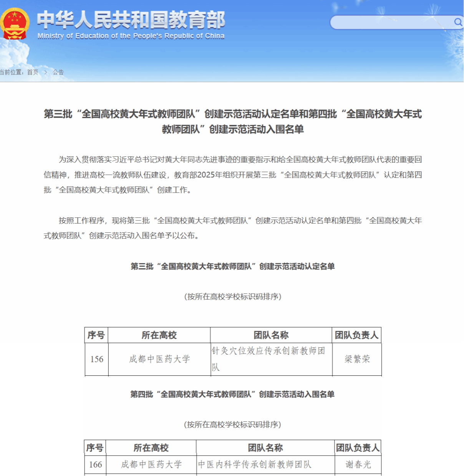Click the 团队名称 header in first table
This screenshot has width=464, height=476.
271,335
